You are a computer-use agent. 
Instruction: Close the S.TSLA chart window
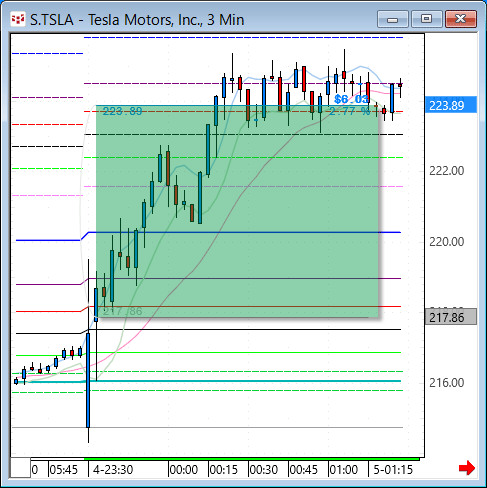coord(461,19)
